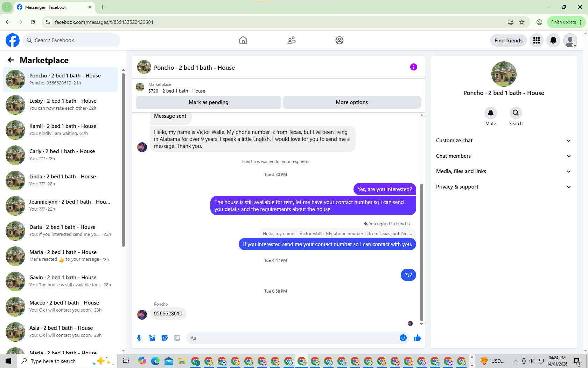The height and width of the screenshot is (368, 588).
Task: Open the $720 Marketplace listing link
Action: (177, 91)
